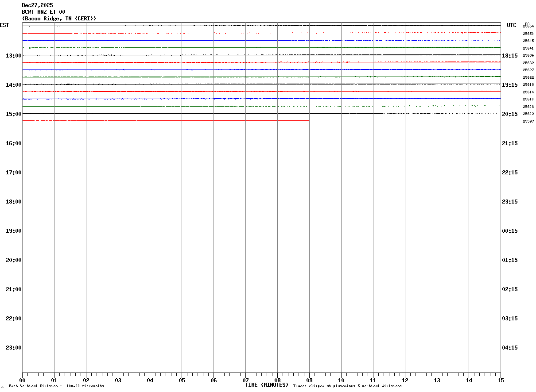Click the 17:00 EST hour label
Screen dimensions: 536x392
point(14,172)
